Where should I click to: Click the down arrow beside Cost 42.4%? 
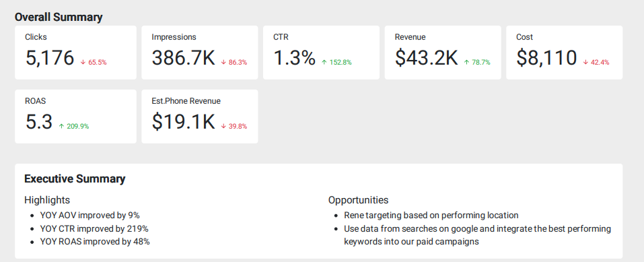[585, 63]
